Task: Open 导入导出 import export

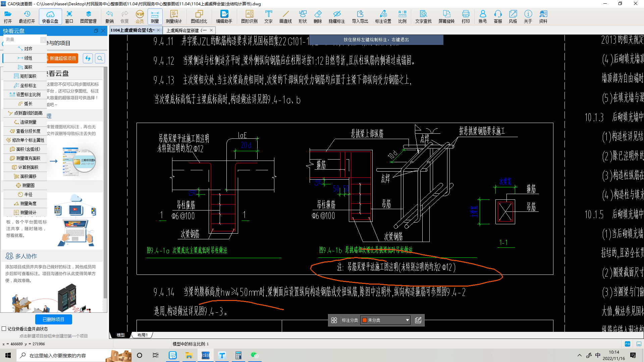Action: (x=360, y=16)
